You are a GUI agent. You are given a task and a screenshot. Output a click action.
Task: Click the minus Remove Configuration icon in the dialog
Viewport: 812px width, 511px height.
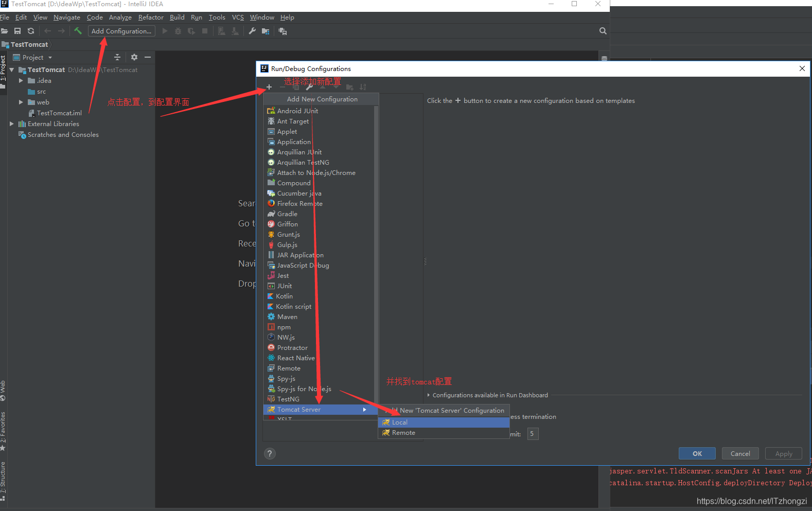pos(283,87)
